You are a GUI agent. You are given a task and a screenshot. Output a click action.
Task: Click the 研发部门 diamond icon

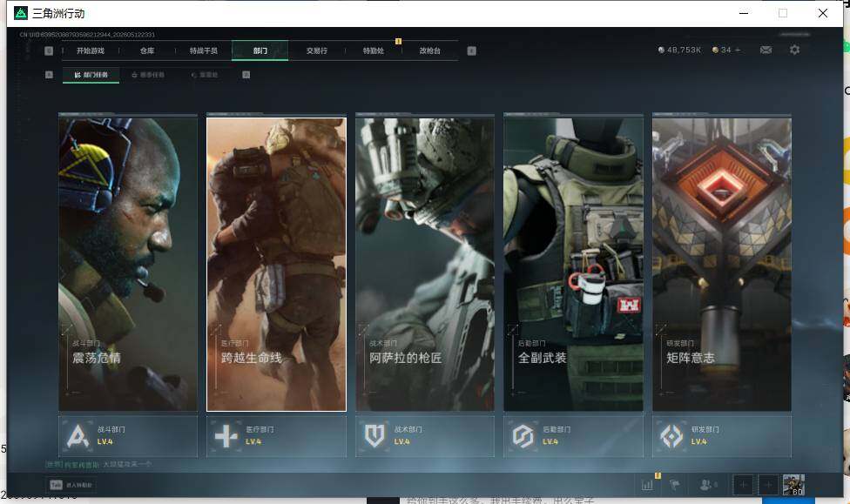[x=671, y=436]
